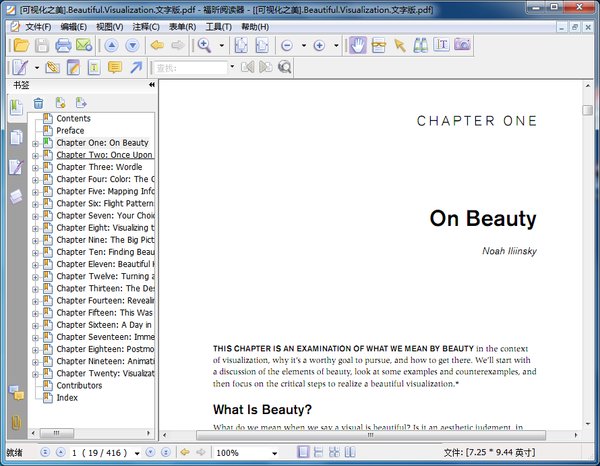Toggle single page layout in status bar
The image size is (600, 466).
[303, 453]
